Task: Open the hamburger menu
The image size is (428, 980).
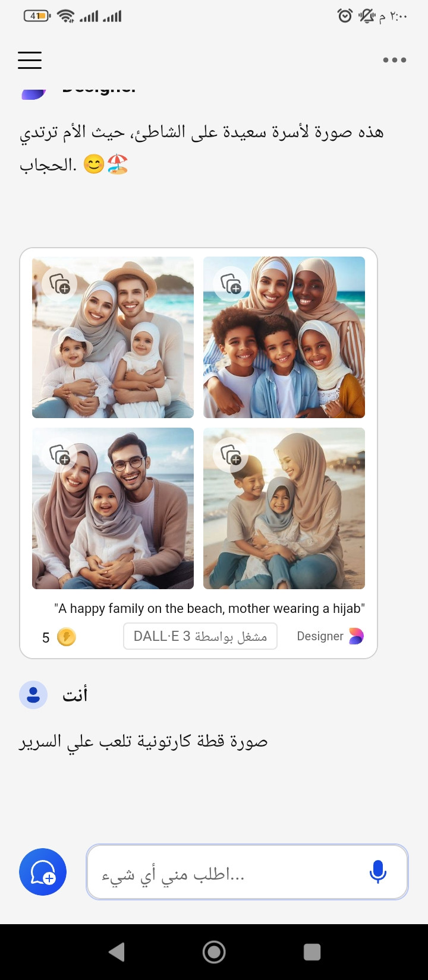Action: (x=30, y=60)
